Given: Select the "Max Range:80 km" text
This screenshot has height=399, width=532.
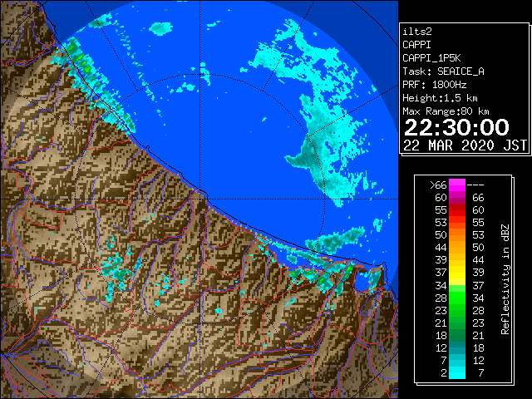Looking at the screenshot, I should click(446, 111).
